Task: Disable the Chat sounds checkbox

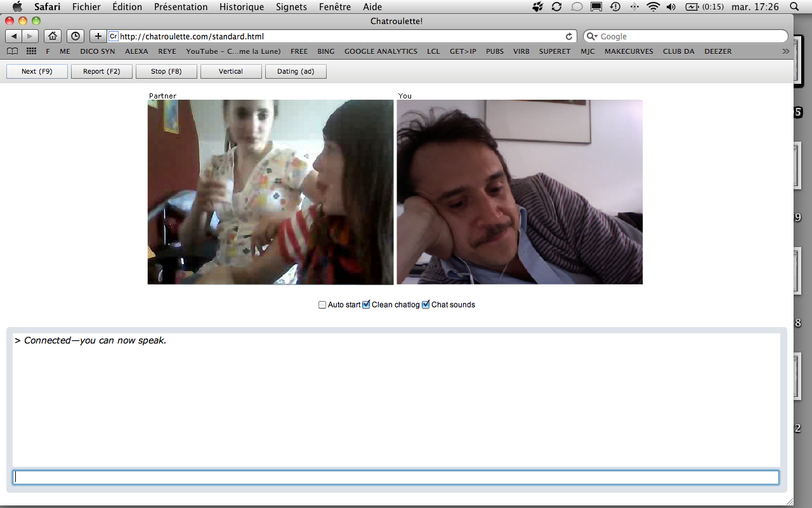Action: (426, 305)
